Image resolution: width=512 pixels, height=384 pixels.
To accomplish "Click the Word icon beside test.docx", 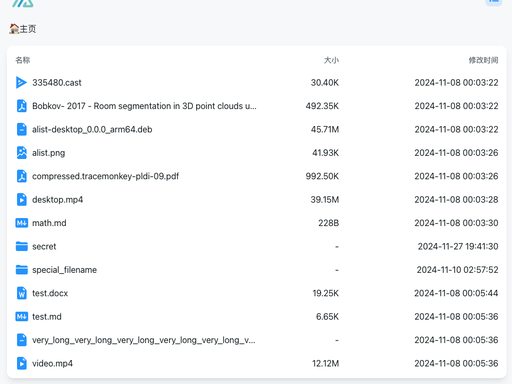I will [x=22, y=293].
